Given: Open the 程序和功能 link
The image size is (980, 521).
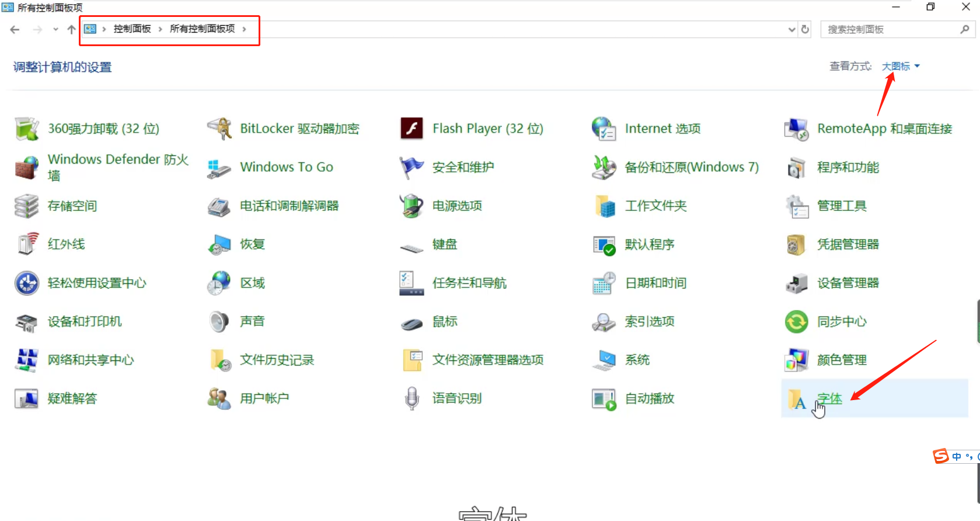Looking at the screenshot, I should tap(848, 168).
